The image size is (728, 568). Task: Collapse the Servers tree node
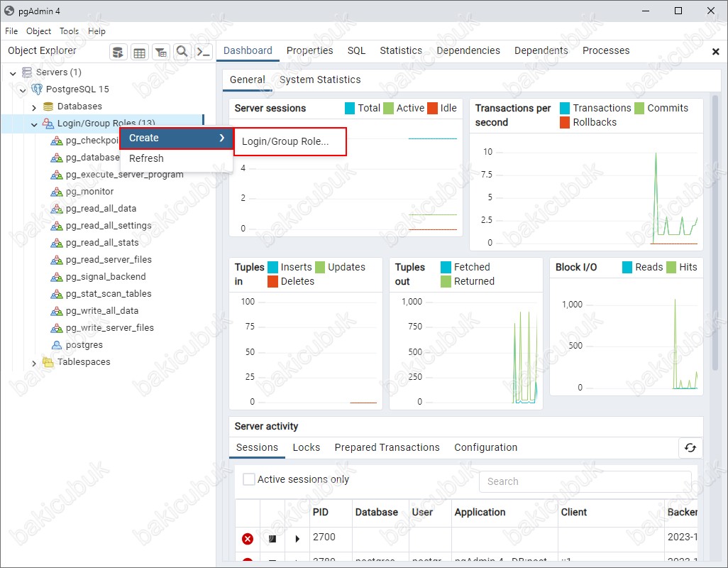click(x=13, y=73)
